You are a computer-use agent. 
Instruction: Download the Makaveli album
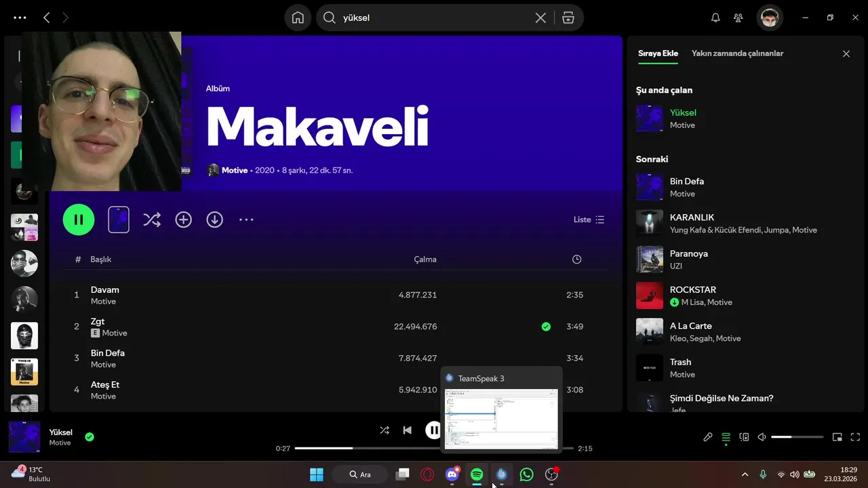click(214, 220)
